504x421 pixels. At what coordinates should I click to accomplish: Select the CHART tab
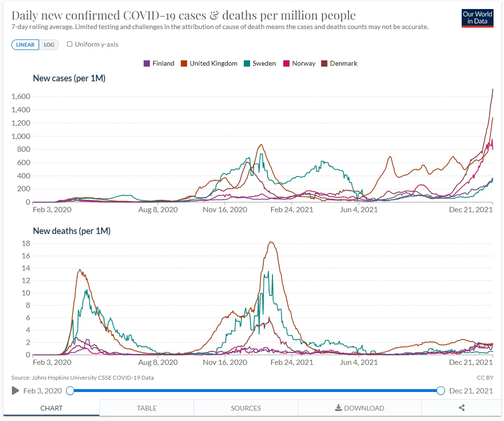pyautogui.click(x=51, y=408)
